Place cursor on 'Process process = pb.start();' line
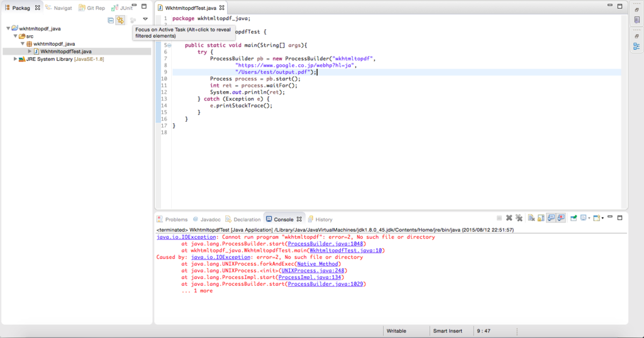The width and height of the screenshot is (644, 338). (x=255, y=79)
